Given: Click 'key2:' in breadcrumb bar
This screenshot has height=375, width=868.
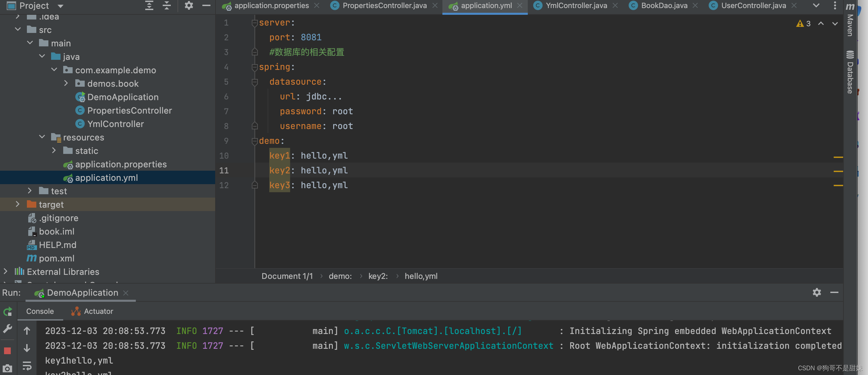Looking at the screenshot, I should (378, 276).
